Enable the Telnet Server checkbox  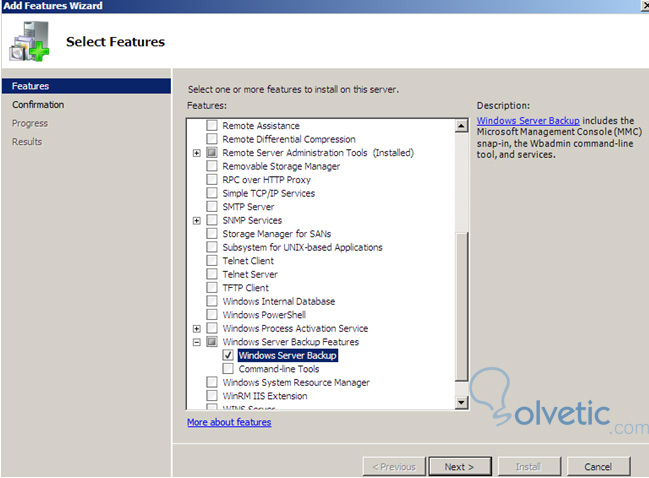[212, 274]
